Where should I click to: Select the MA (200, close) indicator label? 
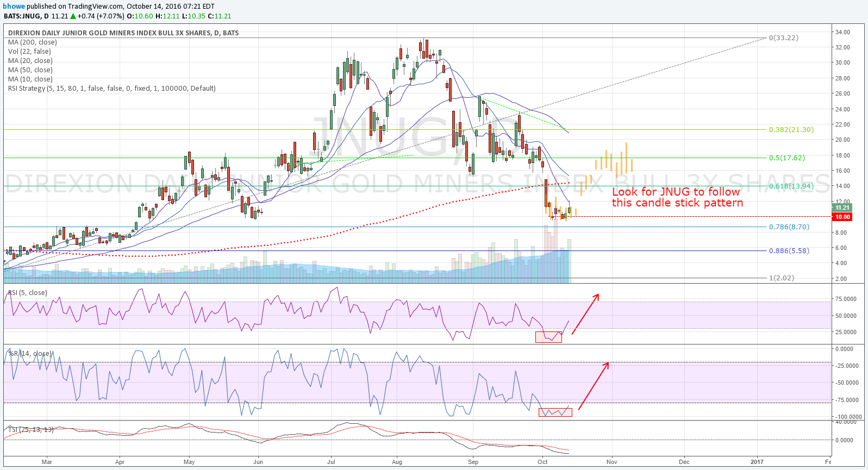(x=33, y=42)
